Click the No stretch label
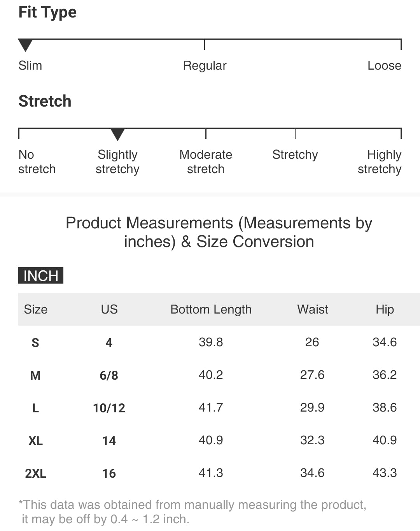The width and height of the screenshot is (420, 531). tap(37, 162)
